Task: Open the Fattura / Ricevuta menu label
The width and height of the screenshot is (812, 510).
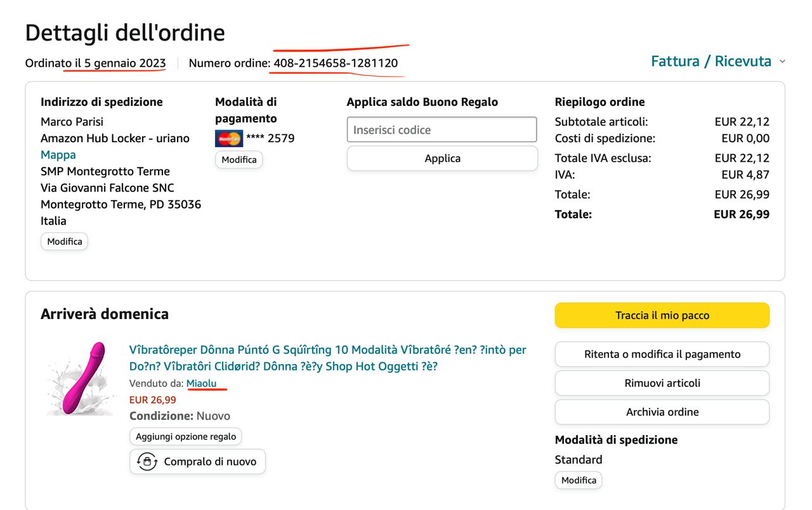Action: (710, 62)
